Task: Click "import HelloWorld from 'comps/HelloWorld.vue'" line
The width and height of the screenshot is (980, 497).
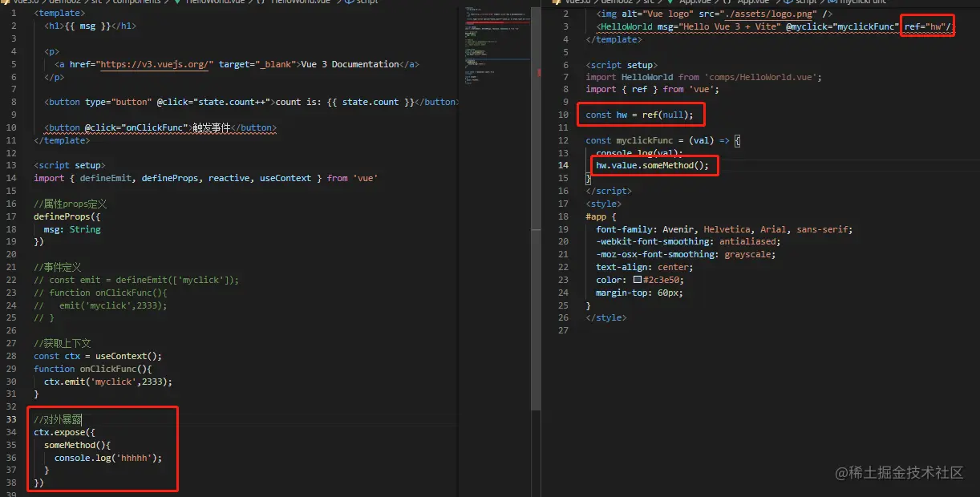Action: click(704, 78)
